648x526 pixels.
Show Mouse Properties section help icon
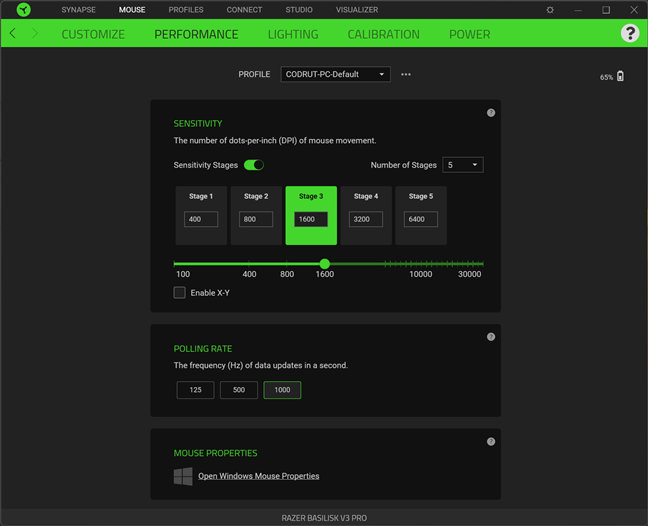(491, 442)
